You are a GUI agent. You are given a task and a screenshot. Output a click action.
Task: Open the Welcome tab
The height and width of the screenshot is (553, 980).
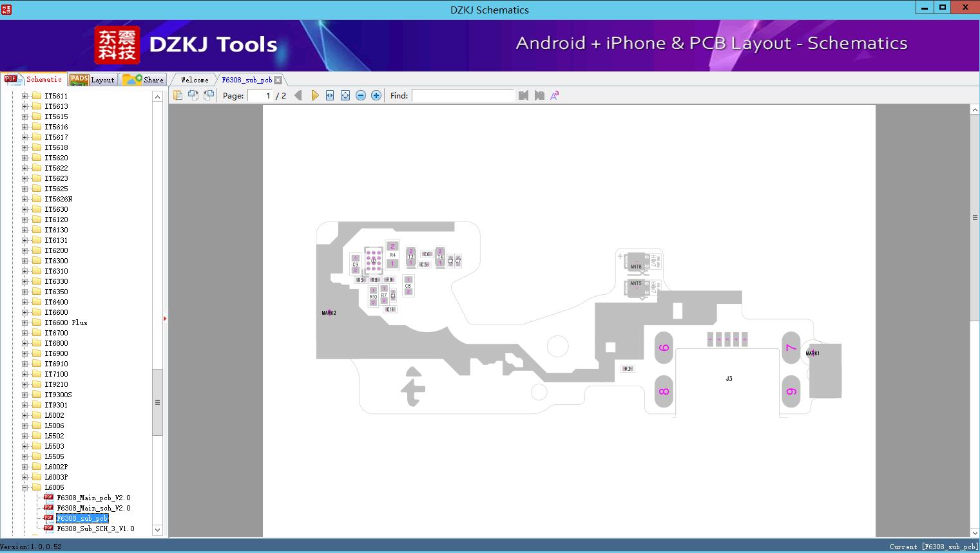coord(195,80)
